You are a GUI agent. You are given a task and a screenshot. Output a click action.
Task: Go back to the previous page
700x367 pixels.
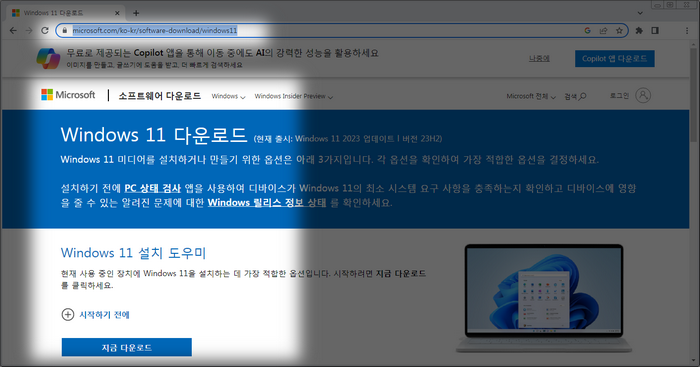13,30
